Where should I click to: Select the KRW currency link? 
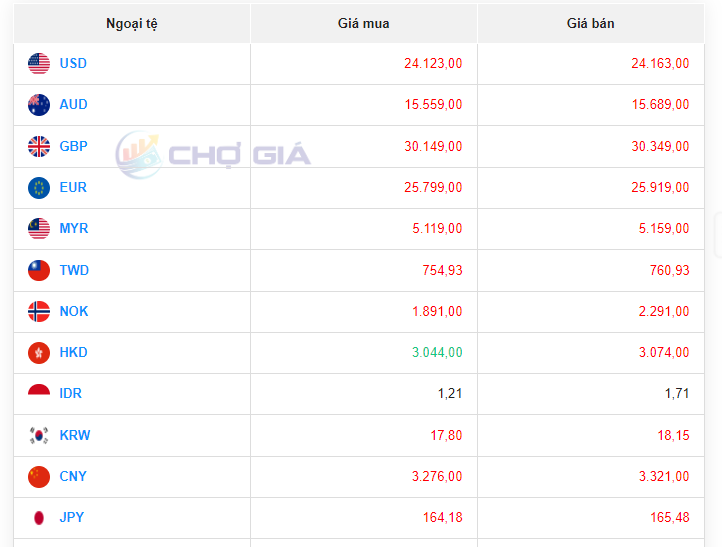pos(74,436)
